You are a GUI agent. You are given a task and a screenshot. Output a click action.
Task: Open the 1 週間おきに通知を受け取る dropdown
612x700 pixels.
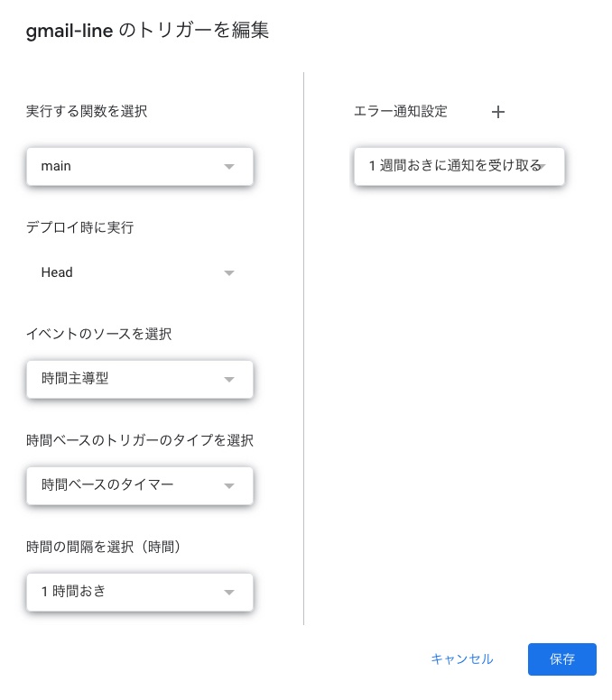pos(451,166)
